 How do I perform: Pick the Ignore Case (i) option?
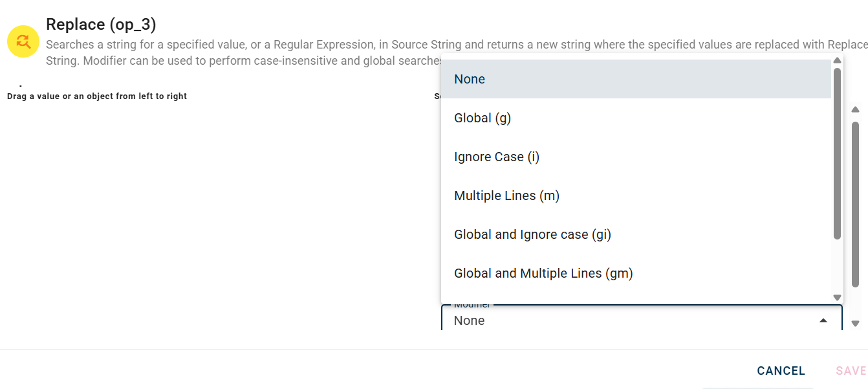pyautogui.click(x=496, y=157)
